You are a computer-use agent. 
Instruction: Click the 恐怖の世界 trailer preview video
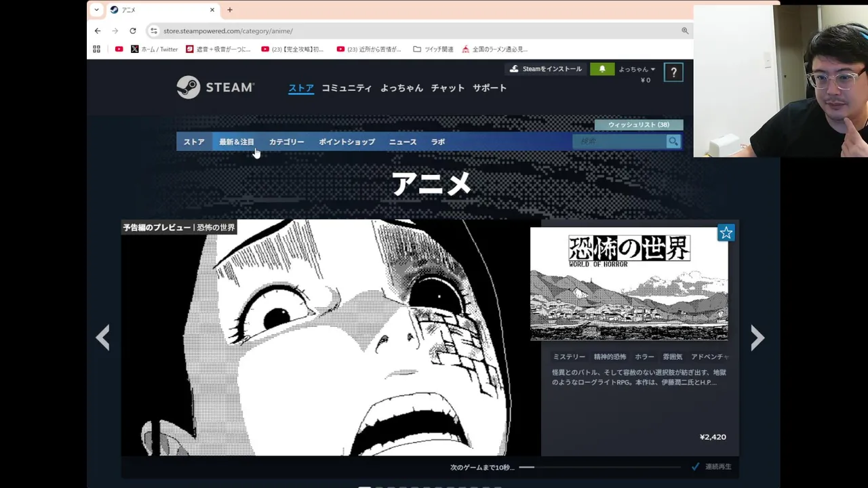(x=331, y=338)
